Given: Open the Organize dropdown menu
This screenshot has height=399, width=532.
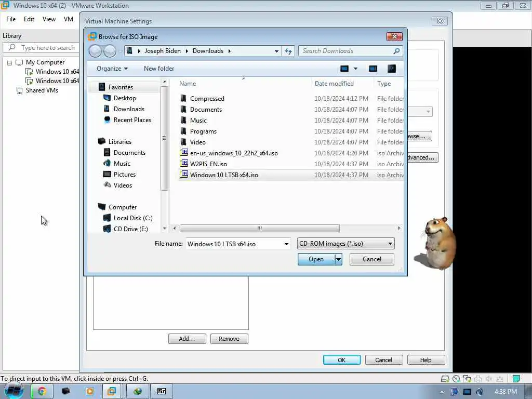Looking at the screenshot, I should pos(112,69).
